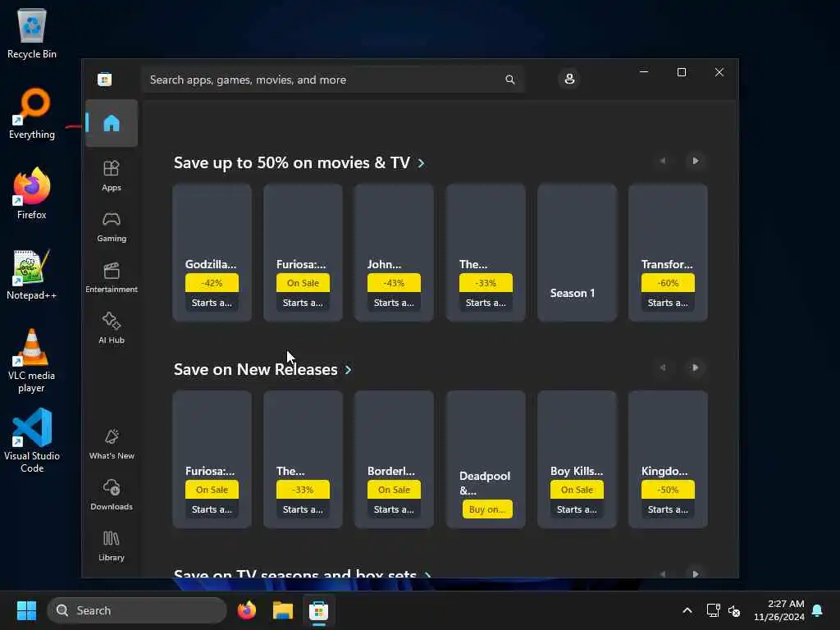Select the Firefox desktop shortcut

[x=32, y=194]
